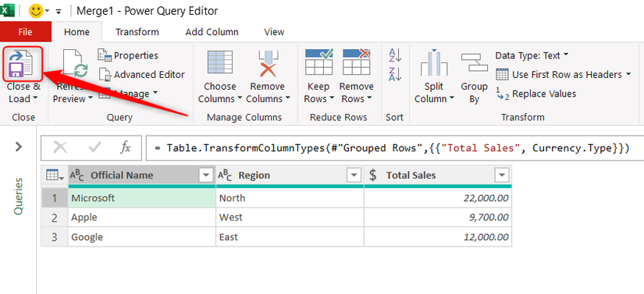The width and height of the screenshot is (644, 294).
Task: Expand the Queries pane chevron
Action: coord(19,147)
